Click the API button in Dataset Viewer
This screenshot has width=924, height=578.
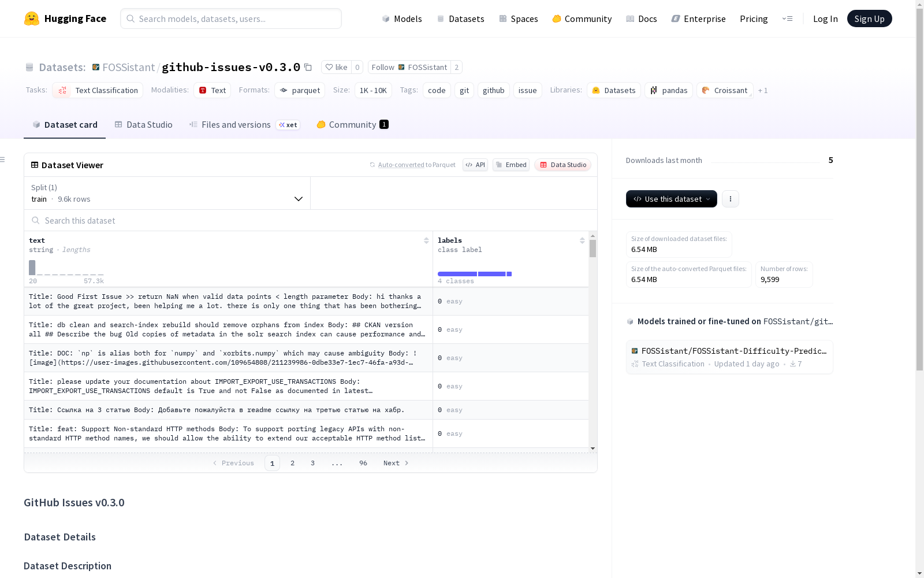point(475,165)
